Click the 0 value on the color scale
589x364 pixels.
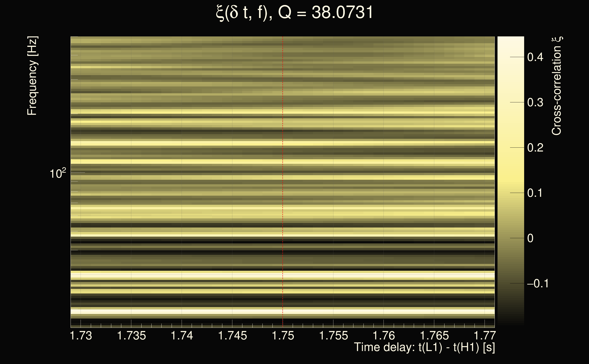tap(530, 238)
